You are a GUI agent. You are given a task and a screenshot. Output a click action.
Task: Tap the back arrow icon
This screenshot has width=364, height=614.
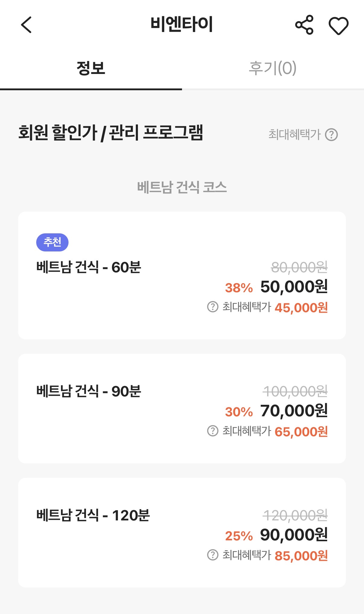point(27,25)
